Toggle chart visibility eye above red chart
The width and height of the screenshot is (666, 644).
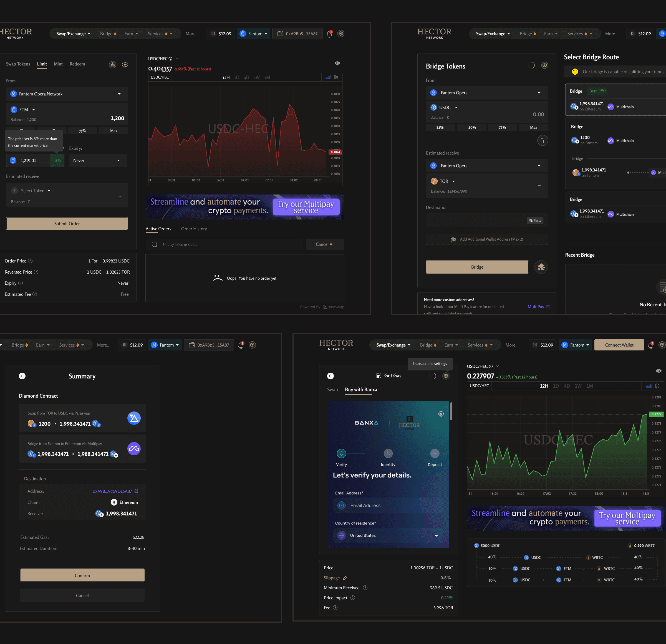coord(337,63)
